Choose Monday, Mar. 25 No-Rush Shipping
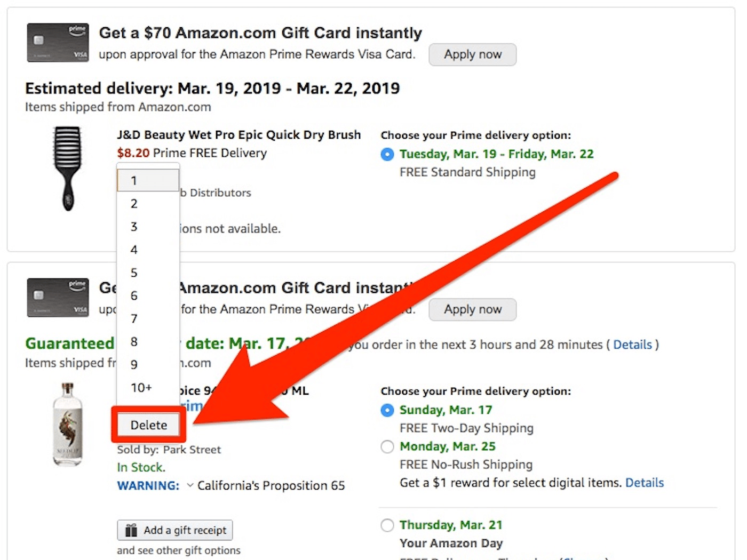Viewport: 747px width, 560px height. click(x=387, y=447)
